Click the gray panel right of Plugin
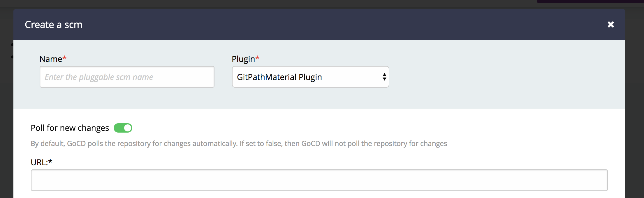This screenshot has width=644, height=198. (495, 76)
